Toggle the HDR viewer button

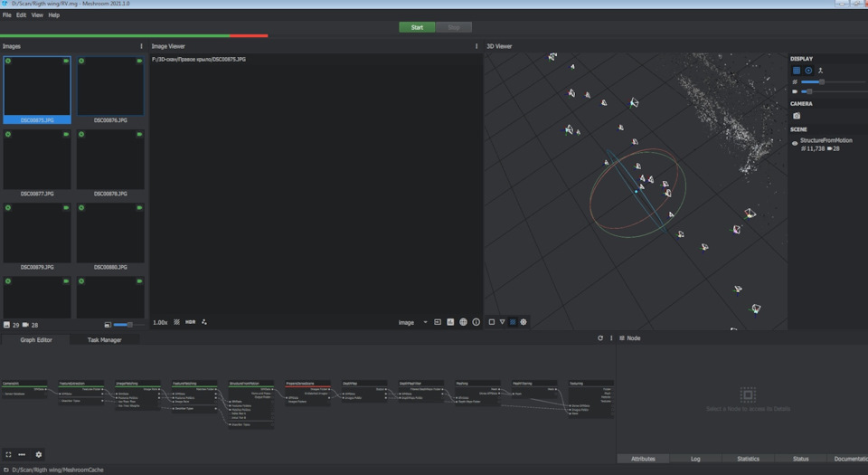[191, 322]
